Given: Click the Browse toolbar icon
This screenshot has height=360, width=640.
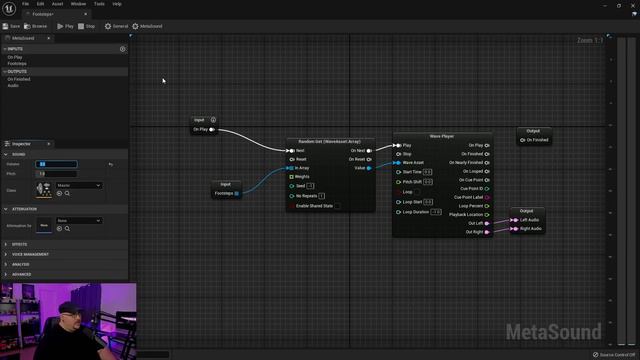Looking at the screenshot, I should pyautogui.click(x=27, y=26).
